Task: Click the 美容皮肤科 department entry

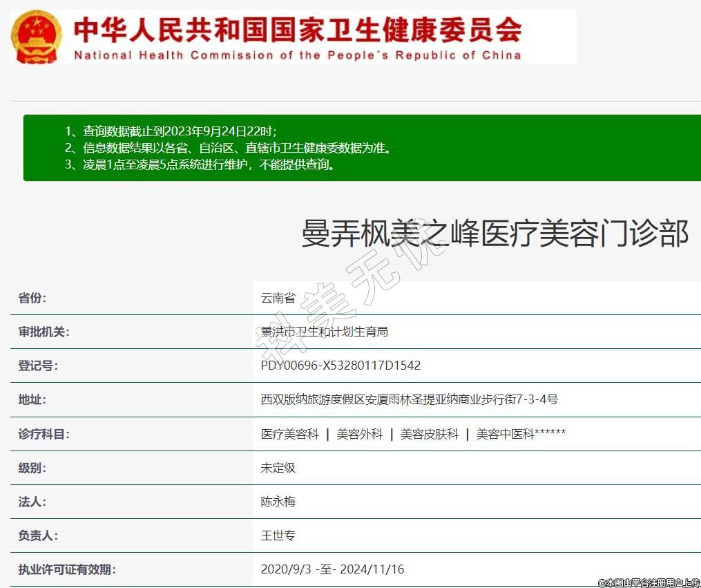Action: [x=429, y=434]
